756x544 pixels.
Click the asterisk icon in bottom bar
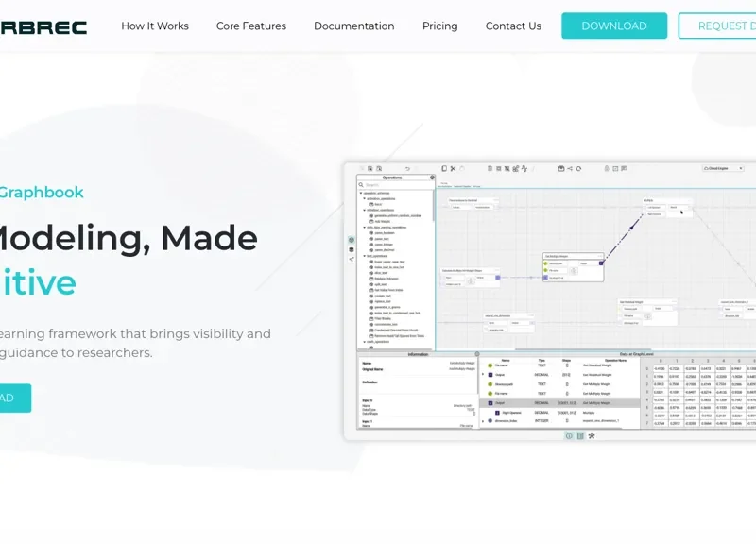(592, 435)
